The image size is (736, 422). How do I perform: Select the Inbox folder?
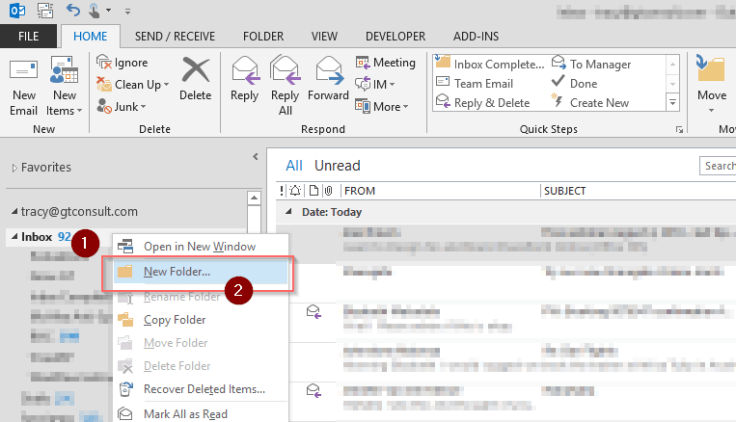37,237
